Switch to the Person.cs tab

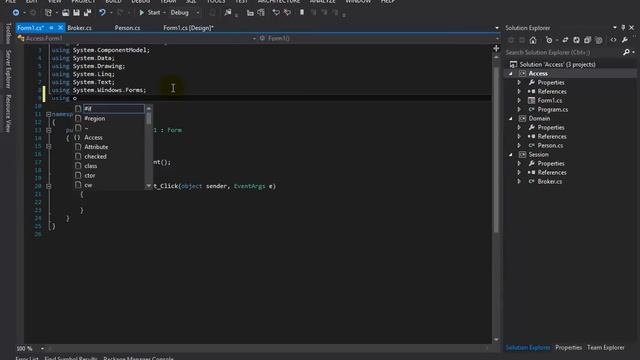tap(127, 28)
